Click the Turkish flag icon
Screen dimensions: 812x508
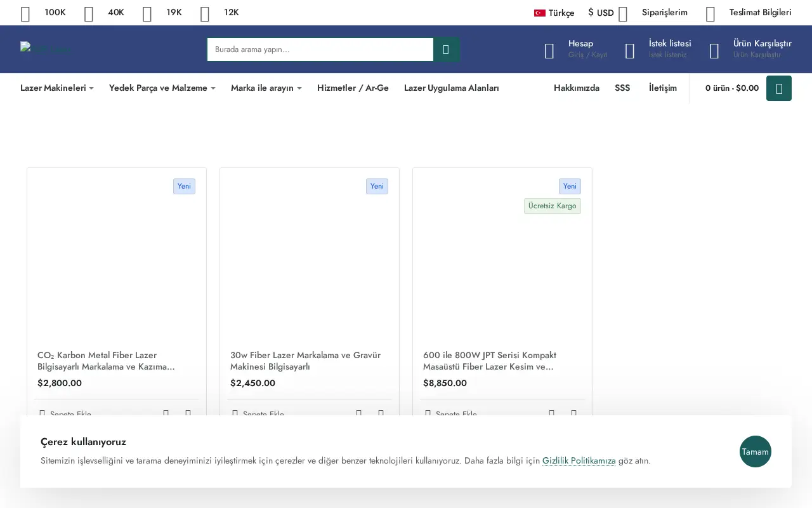coord(540,13)
